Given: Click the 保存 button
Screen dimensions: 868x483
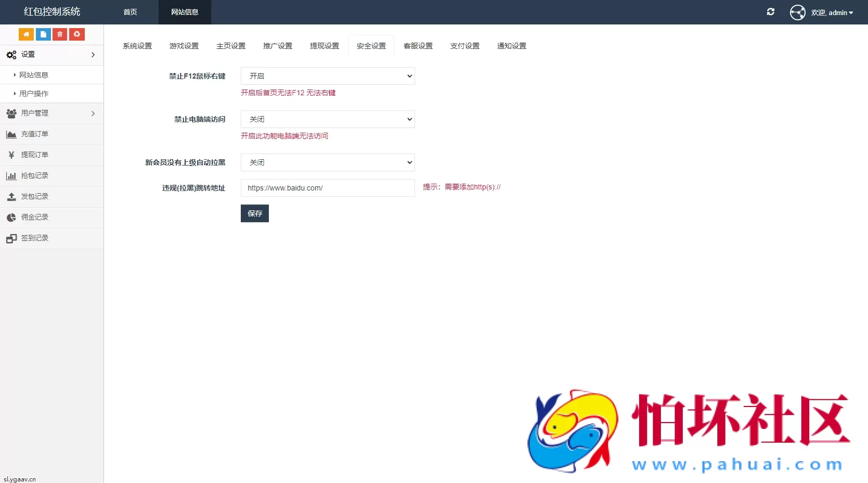Looking at the screenshot, I should click(254, 213).
